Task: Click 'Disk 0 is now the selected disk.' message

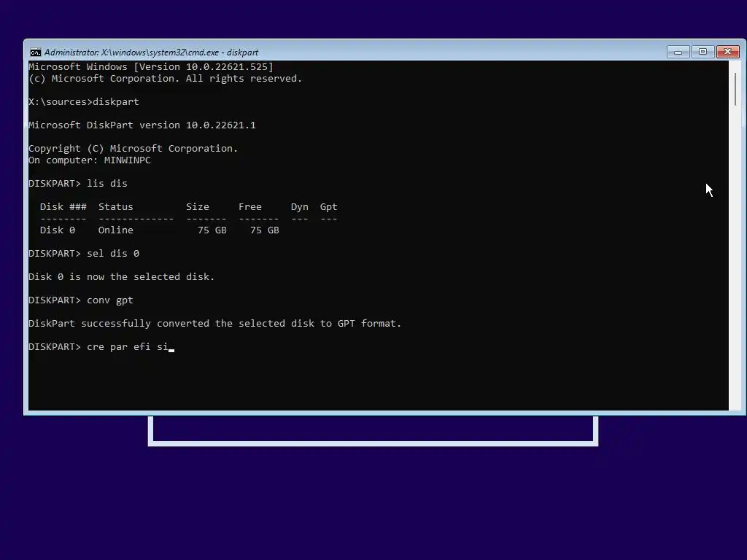Action: [122, 277]
